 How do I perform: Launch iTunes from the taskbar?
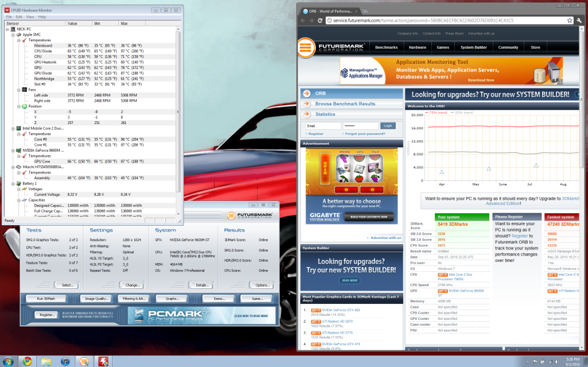coord(65,361)
